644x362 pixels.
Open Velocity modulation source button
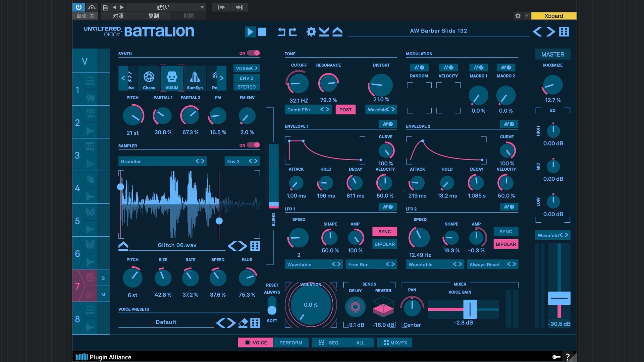pyautogui.click(x=448, y=67)
